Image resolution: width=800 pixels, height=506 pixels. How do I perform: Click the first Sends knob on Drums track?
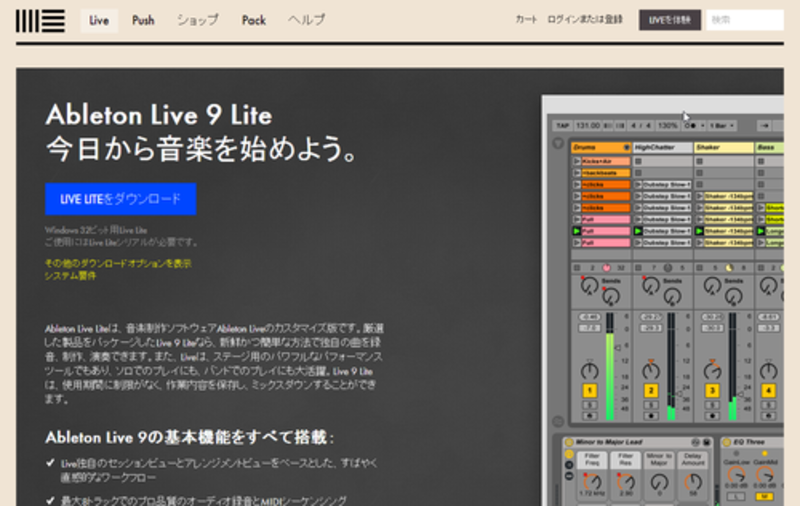(x=589, y=285)
